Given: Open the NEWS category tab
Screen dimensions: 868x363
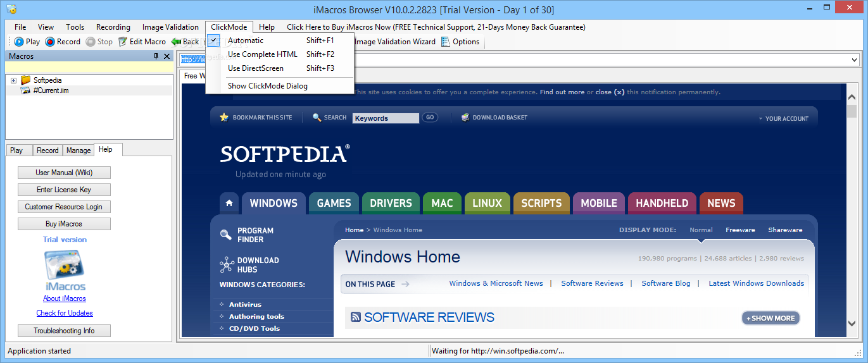Looking at the screenshot, I should point(721,203).
